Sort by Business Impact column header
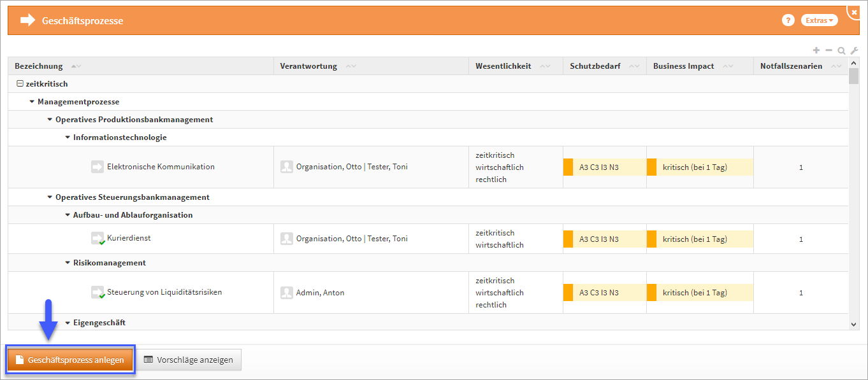Screen dimensions: 868x380 683,66
